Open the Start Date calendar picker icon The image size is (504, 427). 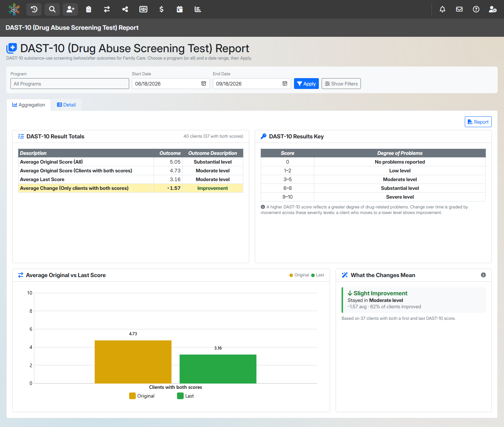coord(204,83)
